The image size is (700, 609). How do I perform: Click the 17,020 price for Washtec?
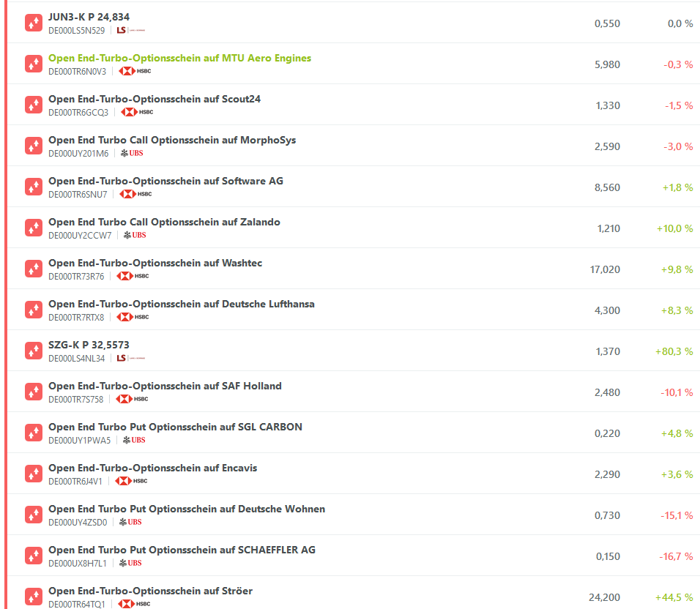pyautogui.click(x=605, y=269)
